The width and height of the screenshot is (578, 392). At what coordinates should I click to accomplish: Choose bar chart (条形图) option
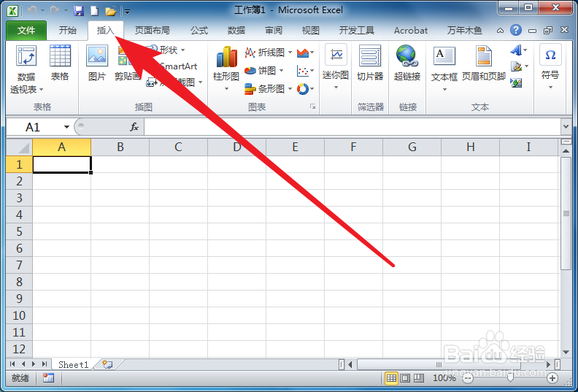tap(269, 88)
